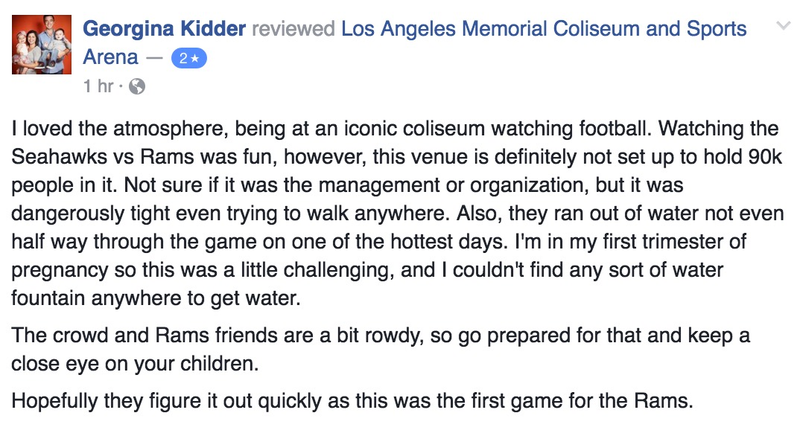Image resolution: width=800 pixels, height=436 pixels.
Task: Open Georgina Kidder's profile picture
Action: [42, 45]
